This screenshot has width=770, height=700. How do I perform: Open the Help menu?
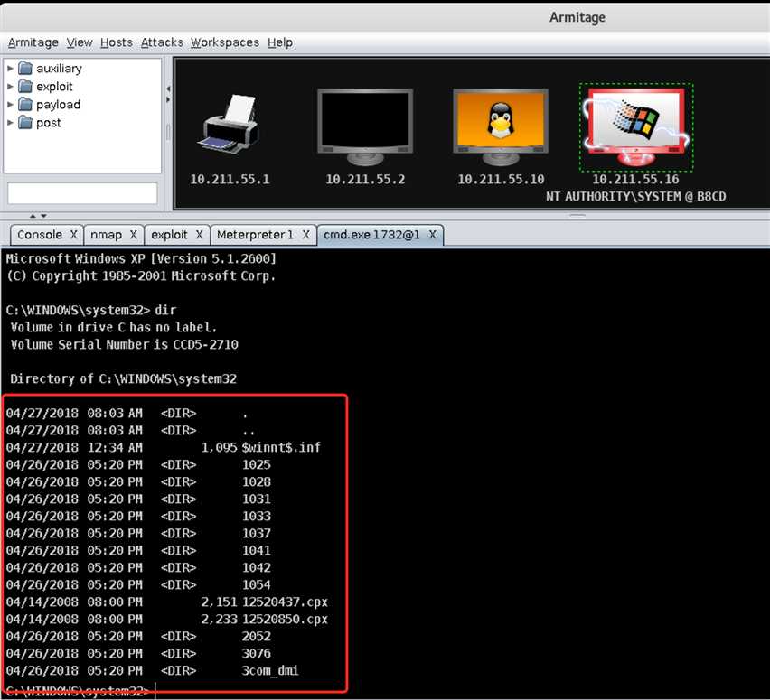[280, 42]
